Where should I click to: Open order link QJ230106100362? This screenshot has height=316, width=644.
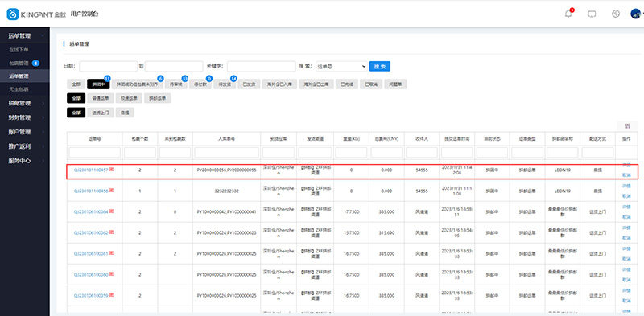click(91, 232)
